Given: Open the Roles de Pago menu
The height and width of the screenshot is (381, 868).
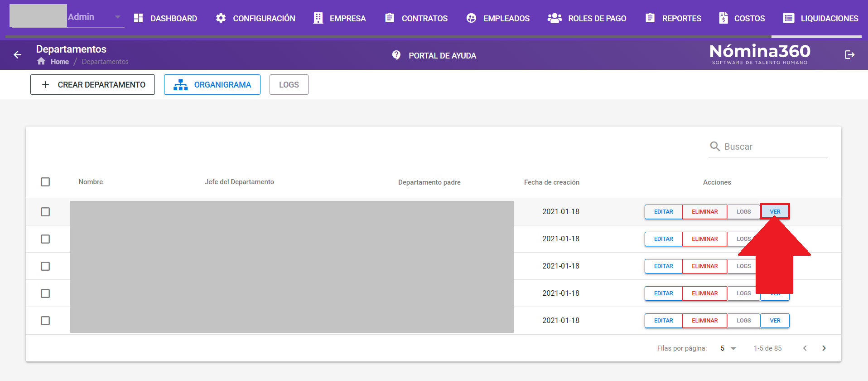Looking at the screenshot, I should 587,18.
